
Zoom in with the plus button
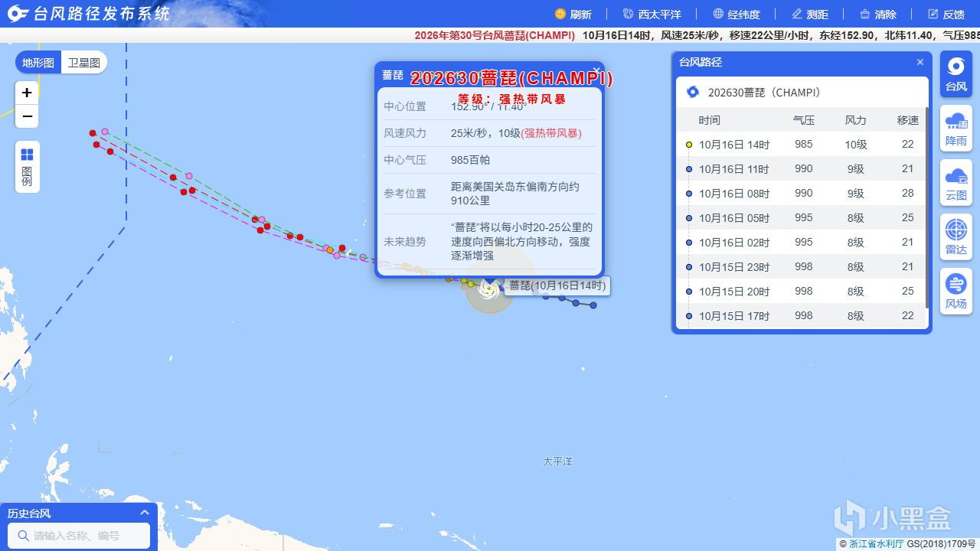click(x=27, y=93)
